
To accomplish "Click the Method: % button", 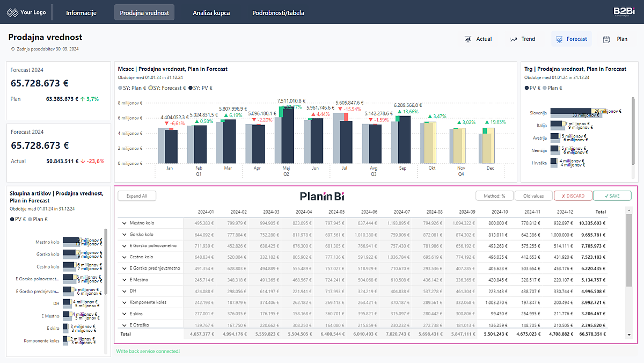I will click(x=494, y=196).
